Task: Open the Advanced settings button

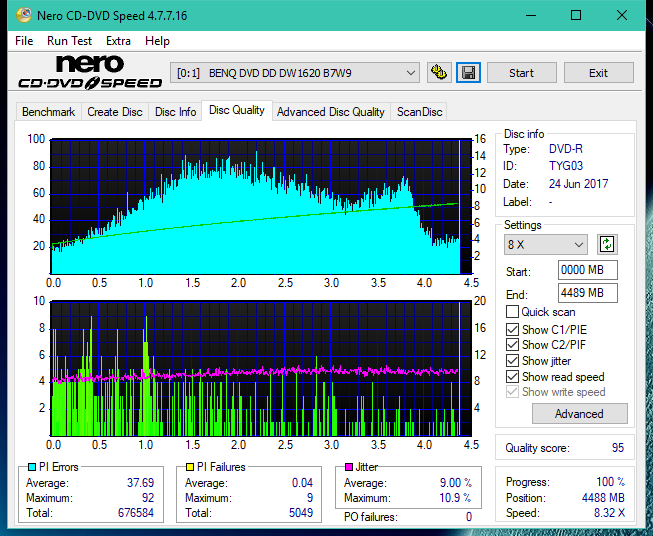Action: [579, 414]
